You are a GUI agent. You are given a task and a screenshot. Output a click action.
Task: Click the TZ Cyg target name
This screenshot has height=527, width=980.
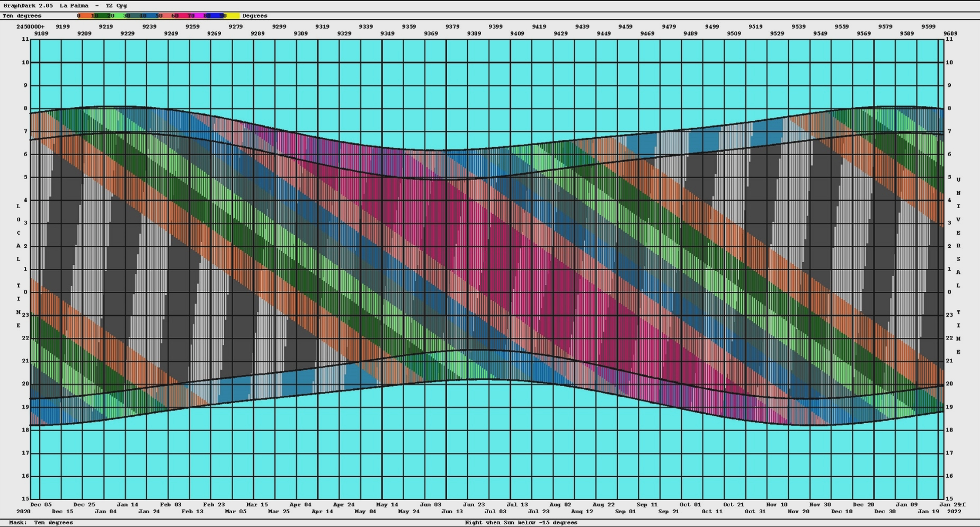(x=116, y=6)
